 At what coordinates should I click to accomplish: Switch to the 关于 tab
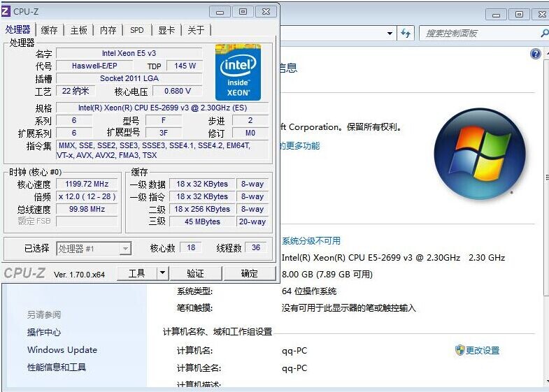[196, 30]
